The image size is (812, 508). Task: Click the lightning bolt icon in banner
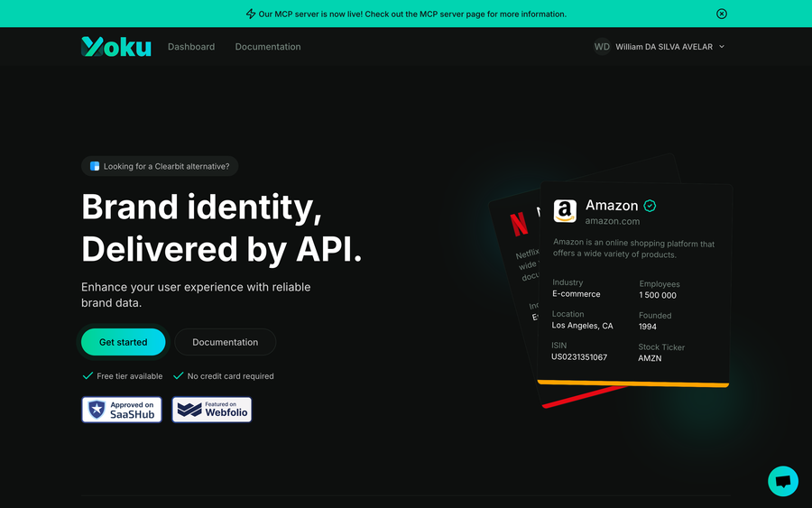251,14
